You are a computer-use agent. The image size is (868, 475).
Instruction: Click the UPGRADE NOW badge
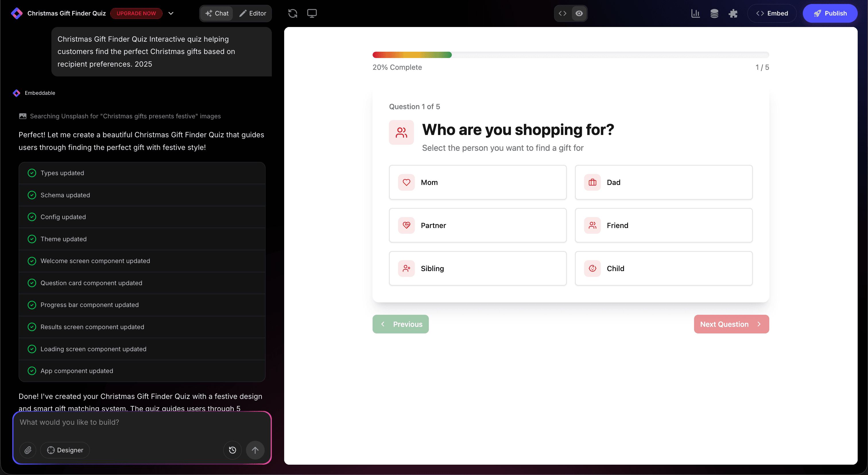(x=136, y=13)
